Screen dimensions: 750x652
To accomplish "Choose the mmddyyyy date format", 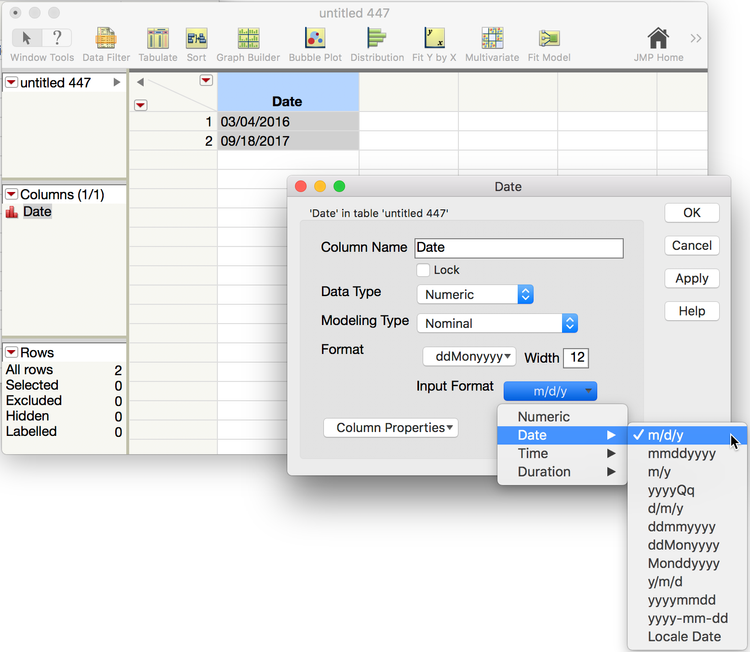I will 687,453.
